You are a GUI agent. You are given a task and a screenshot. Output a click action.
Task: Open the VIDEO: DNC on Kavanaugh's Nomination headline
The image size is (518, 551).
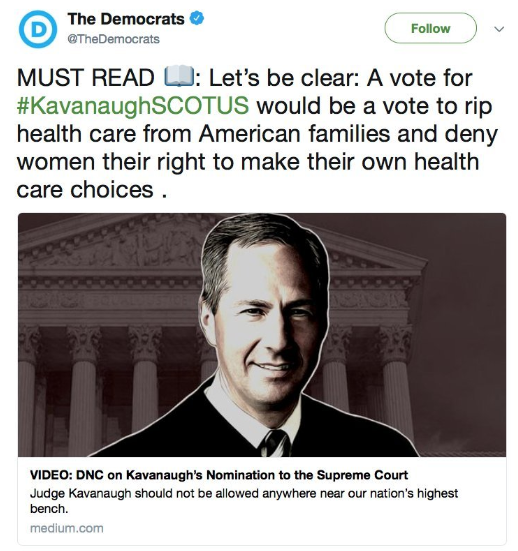[x=219, y=475]
